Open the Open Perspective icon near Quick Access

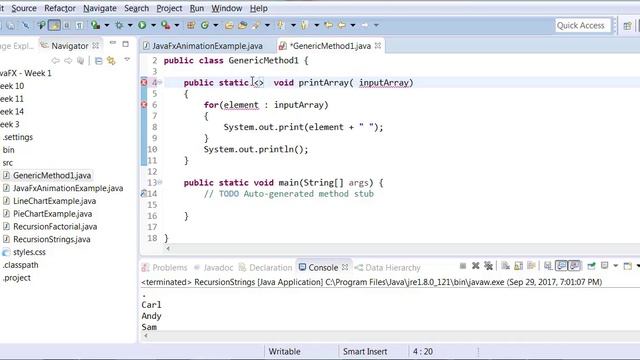click(x=627, y=26)
